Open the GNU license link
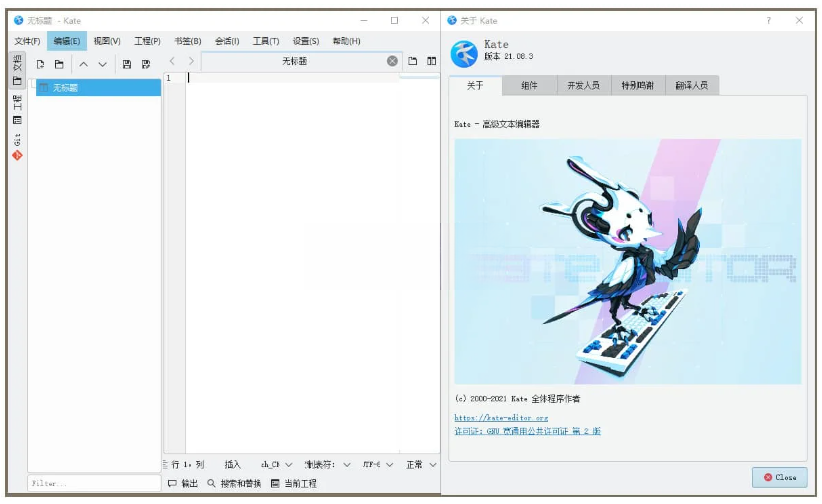 (x=527, y=431)
